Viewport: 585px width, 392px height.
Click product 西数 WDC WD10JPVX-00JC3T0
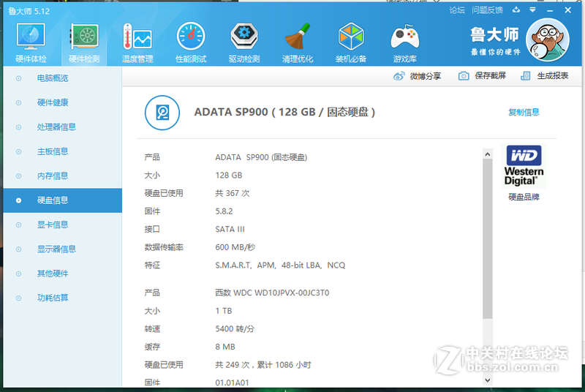[x=272, y=293]
